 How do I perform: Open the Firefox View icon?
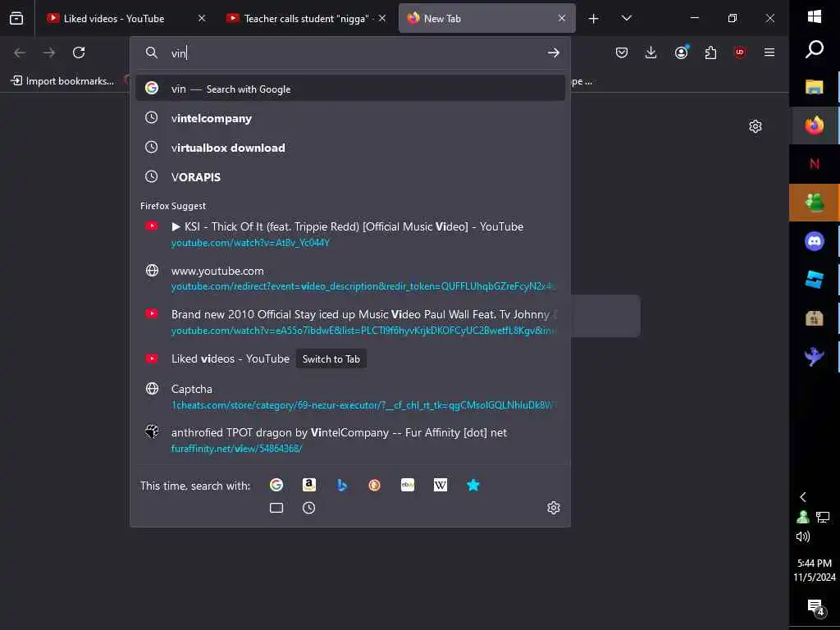[16, 18]
